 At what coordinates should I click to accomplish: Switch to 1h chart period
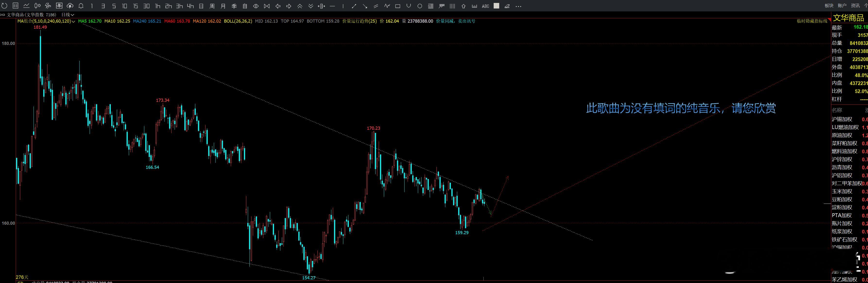[157, 6]
